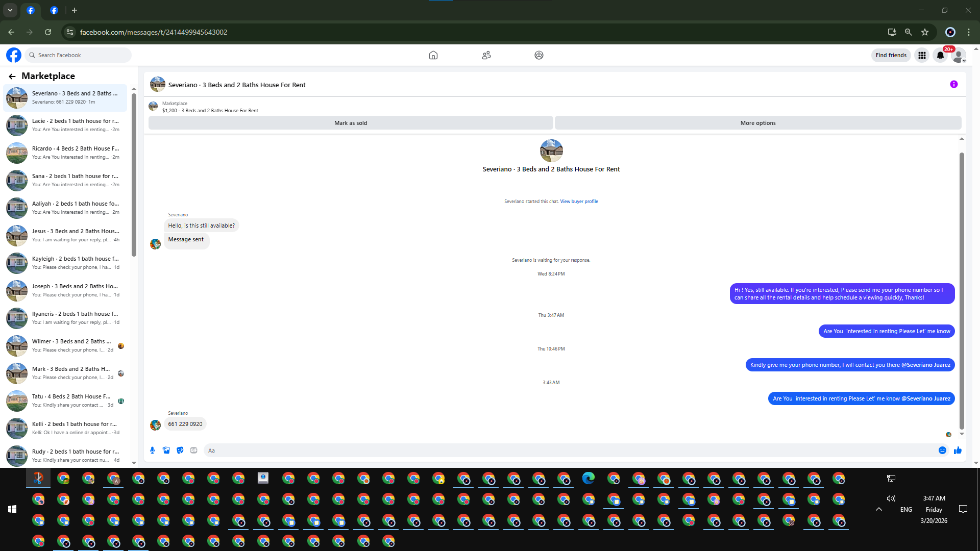
Task: Go to Facebook Home icon
Action: click(x=433, y=55)
